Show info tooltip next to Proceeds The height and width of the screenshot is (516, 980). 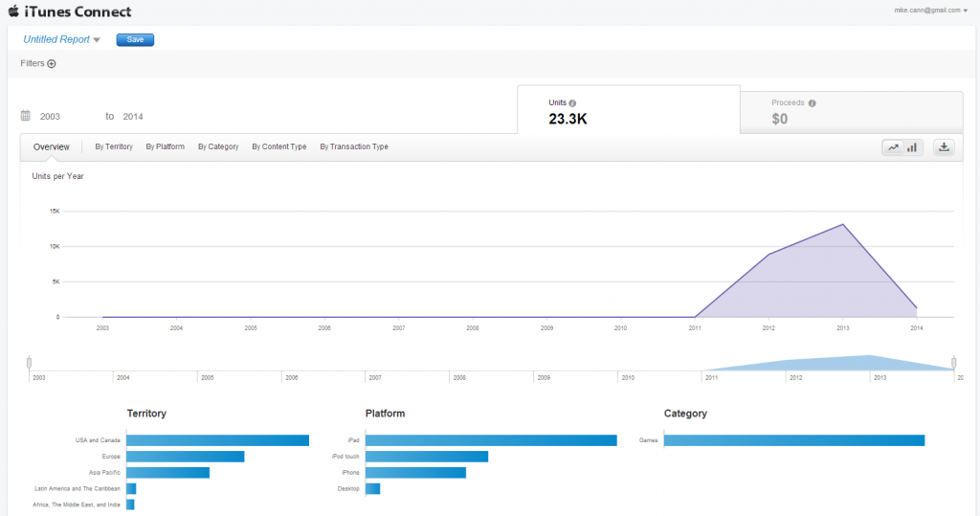coord(812,103)
